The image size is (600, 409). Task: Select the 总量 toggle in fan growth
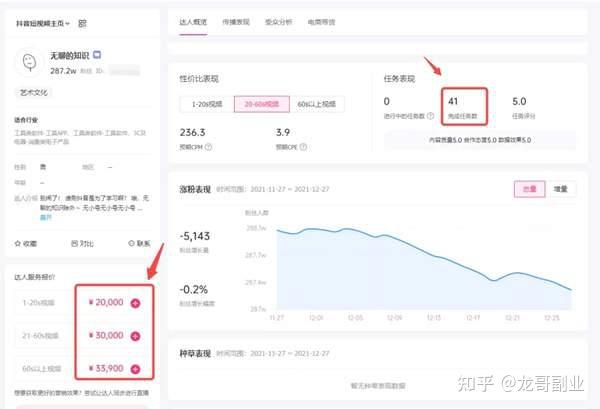[x=530, y=189]
